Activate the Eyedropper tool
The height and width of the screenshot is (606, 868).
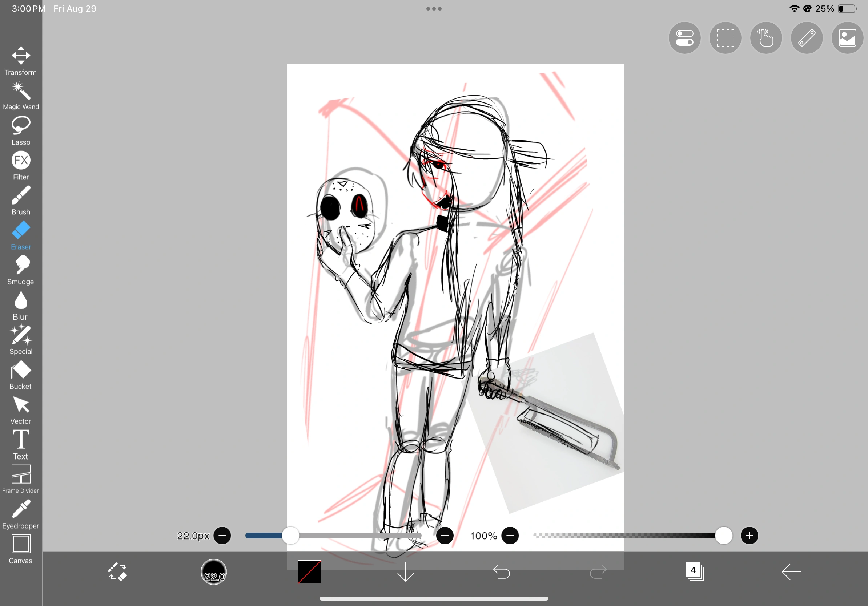click(x=21, y=514)
